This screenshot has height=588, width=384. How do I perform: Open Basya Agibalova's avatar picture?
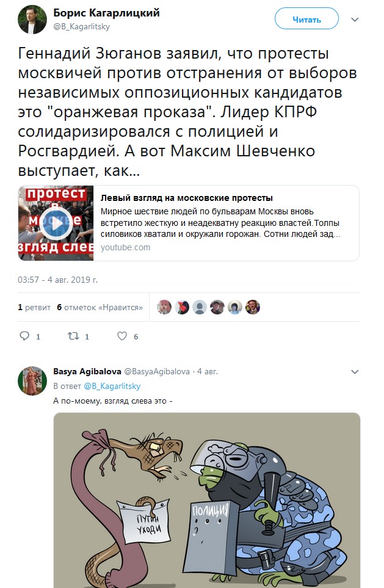[32, 380]
